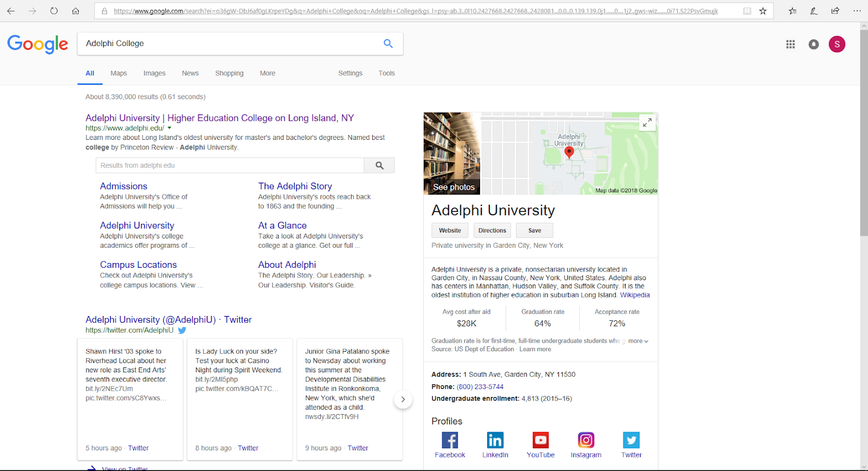Screen dimensions: 868x471
Task: Select the All results tab
Action: [x=90, y=73]
